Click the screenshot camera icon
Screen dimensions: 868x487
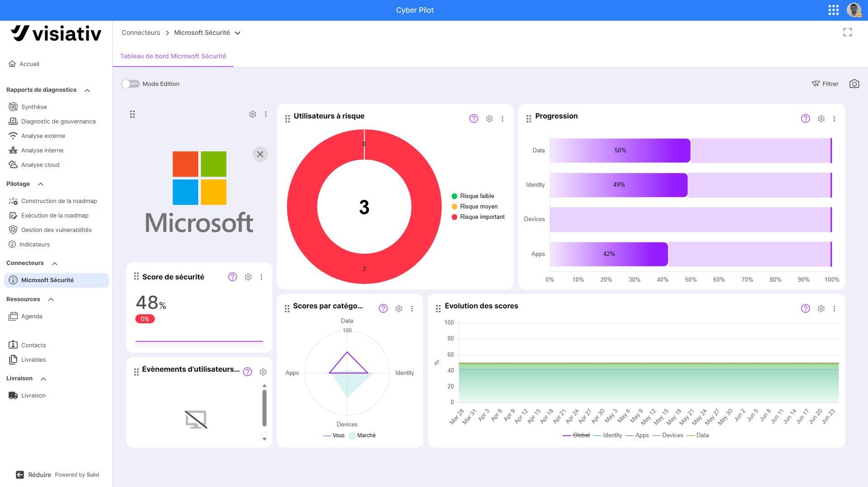pyautogui.click(x=854, y=84)
